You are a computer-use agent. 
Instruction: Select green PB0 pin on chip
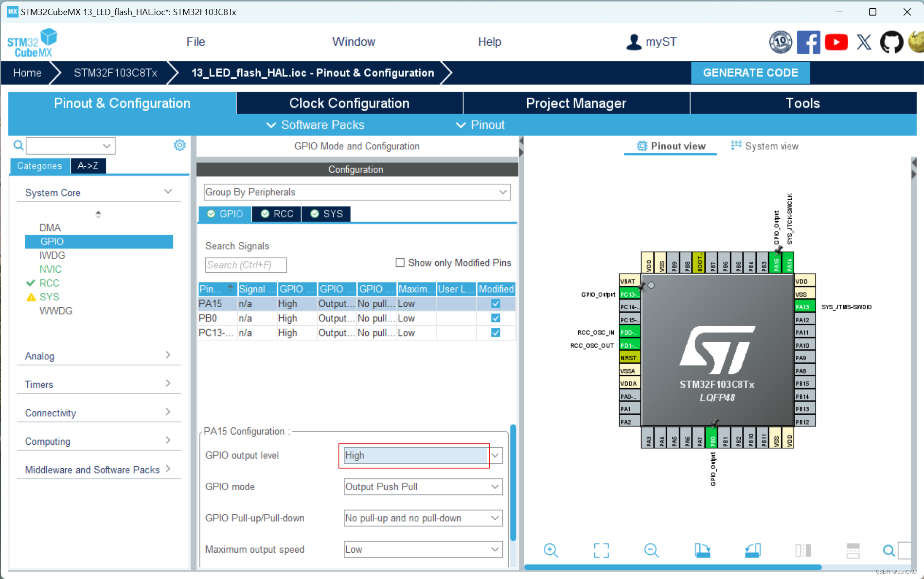coord(712,438)
